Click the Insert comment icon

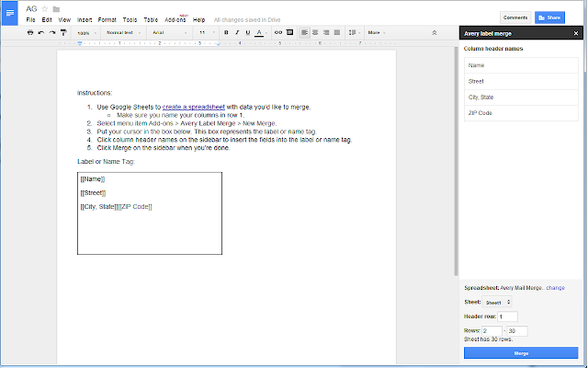[290, 33]
